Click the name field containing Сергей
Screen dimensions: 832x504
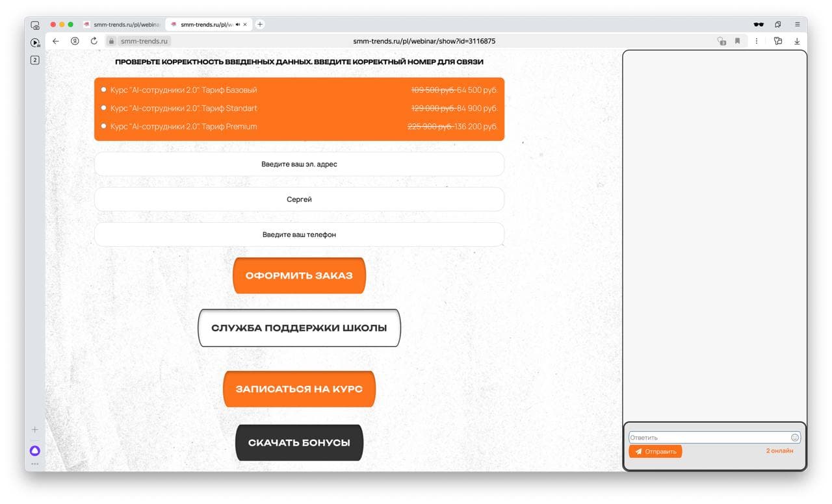pos(299,199)
